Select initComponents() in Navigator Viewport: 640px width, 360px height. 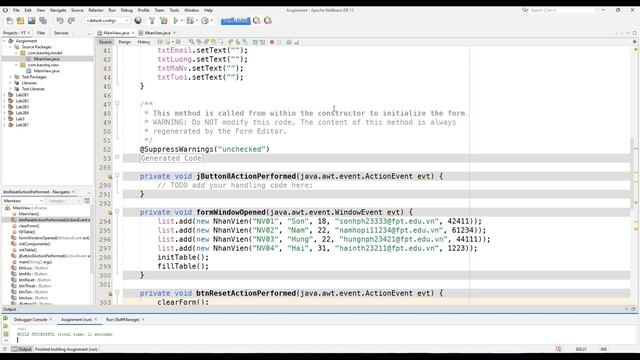tap(35, 244)
